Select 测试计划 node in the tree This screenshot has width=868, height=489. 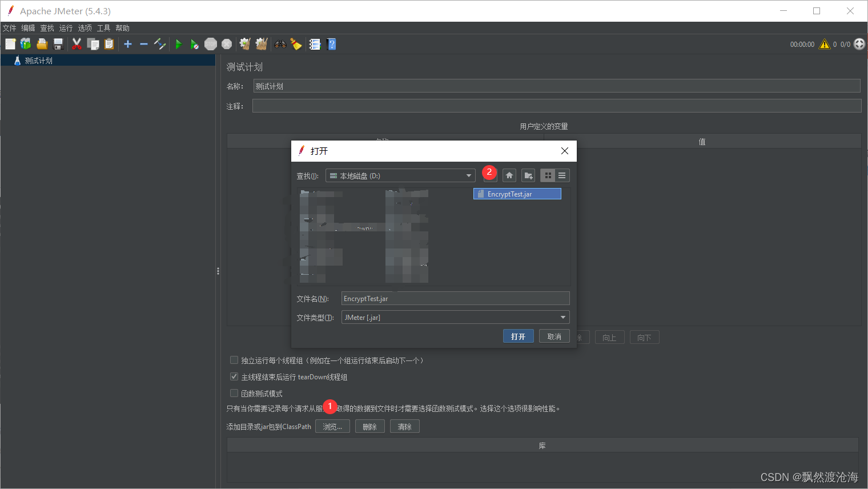point(38,61)
